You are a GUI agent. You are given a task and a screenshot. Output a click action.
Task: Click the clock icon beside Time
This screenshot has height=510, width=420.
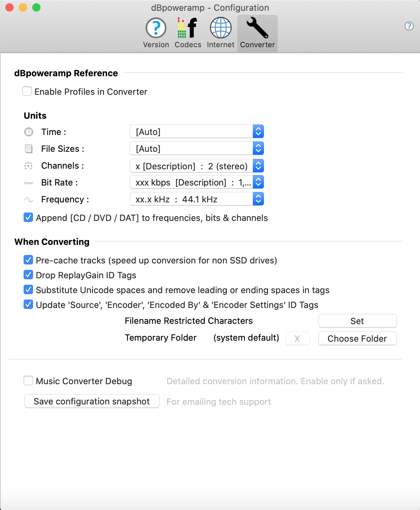(x=29, y=132)
